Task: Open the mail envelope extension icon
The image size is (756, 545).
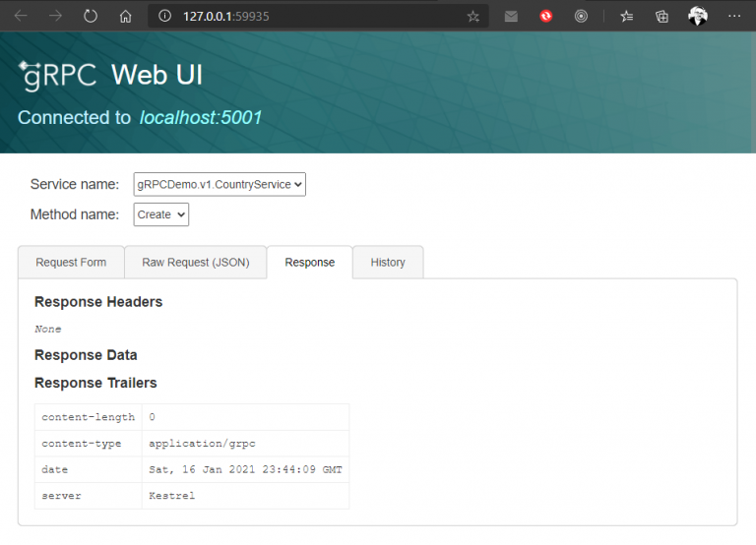Action: click(x=511, y=16)
